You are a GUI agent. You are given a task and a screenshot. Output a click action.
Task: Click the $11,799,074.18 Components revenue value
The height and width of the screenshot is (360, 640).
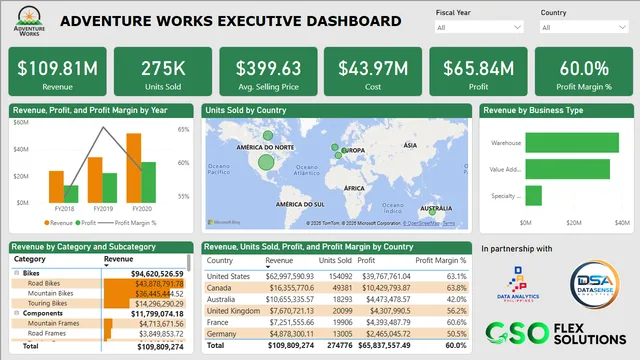157,313
